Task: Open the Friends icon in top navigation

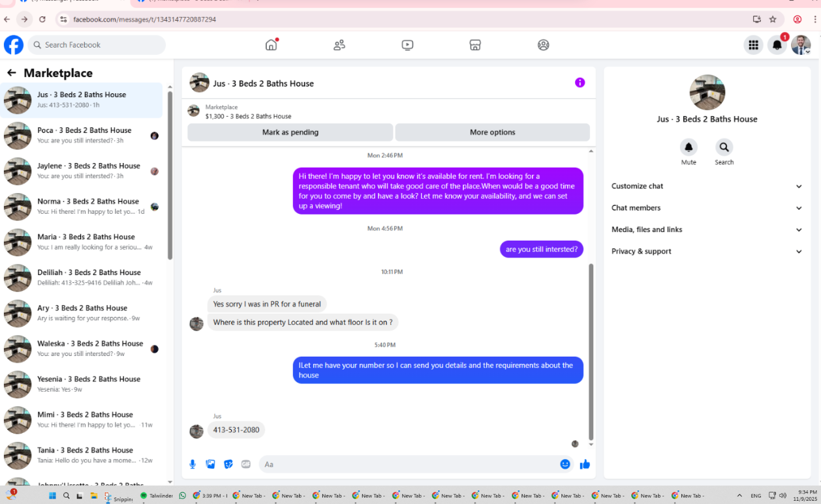Action: coord(339,45)
